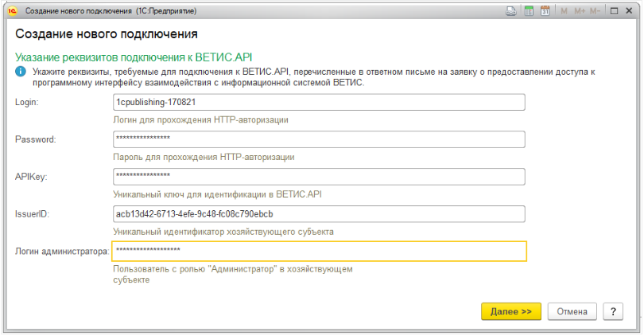Click the heading Создание нового подключения
This screenshot has width=644, height=336.
pos(107,33)
